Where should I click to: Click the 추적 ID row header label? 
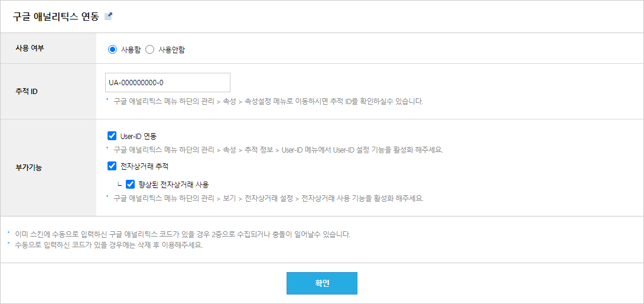click(26, 91)
